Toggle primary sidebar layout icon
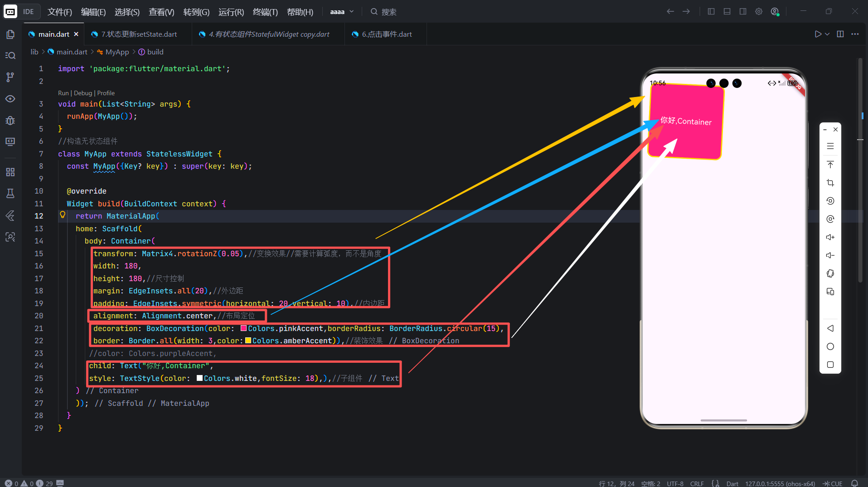Viewport: 868px width, 487px height. pos(711,11)
